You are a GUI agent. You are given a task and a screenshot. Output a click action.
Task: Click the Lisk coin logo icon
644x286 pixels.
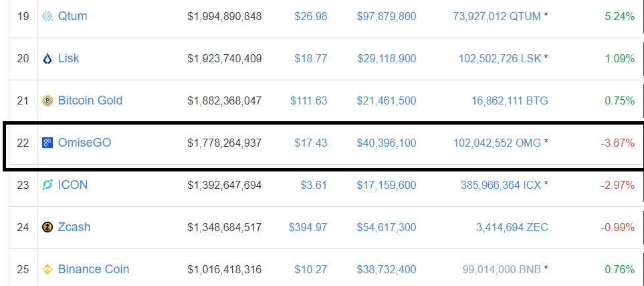pos(47,58)
